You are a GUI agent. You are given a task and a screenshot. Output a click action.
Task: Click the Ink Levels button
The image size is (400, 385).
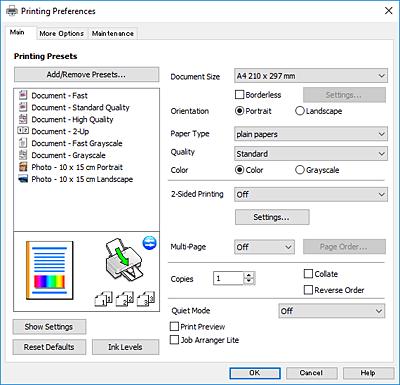[125, 347]
